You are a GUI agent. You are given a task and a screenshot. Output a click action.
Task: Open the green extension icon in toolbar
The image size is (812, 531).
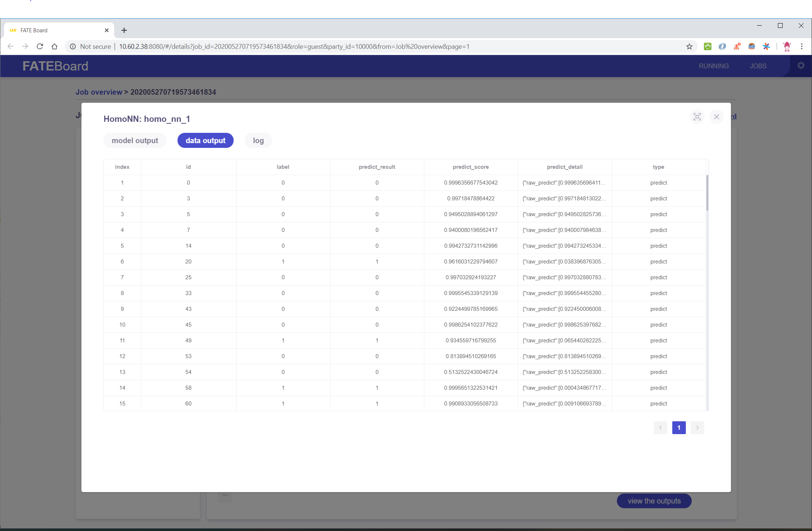[x=707, y=47]
